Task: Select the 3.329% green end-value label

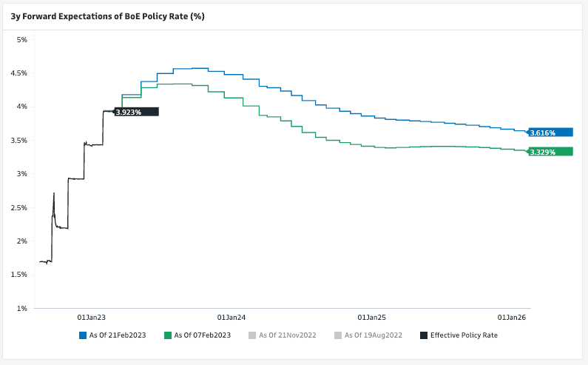Action: point(551,152)
